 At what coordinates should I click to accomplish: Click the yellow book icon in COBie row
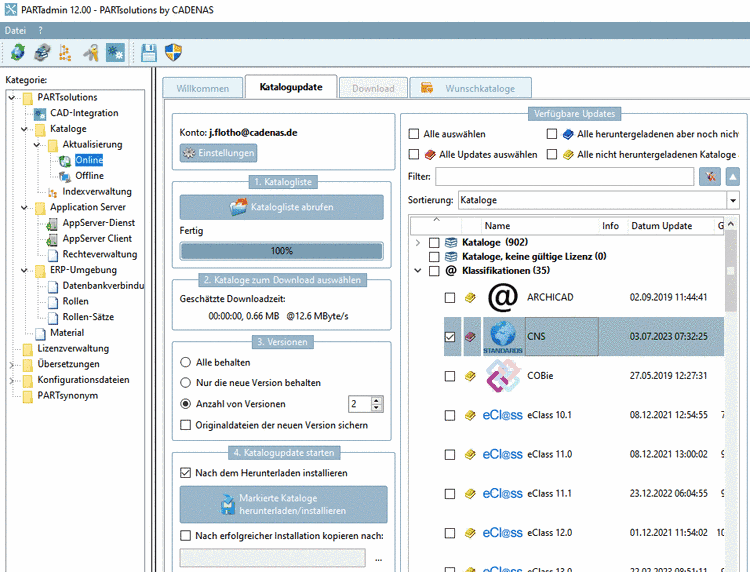tap(471, 376)
